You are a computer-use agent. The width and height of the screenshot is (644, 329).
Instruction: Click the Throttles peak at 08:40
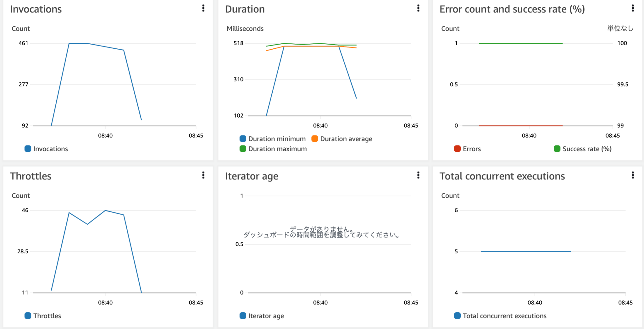point(105,211)
